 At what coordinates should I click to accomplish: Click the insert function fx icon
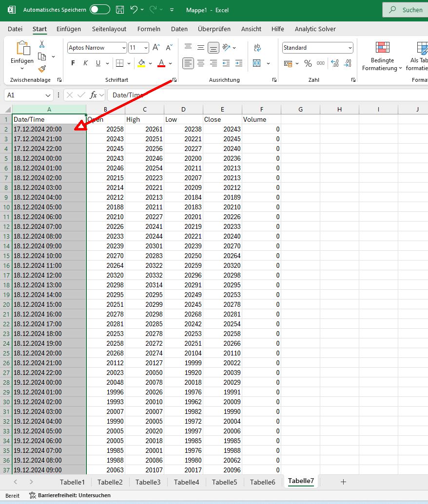94,95
